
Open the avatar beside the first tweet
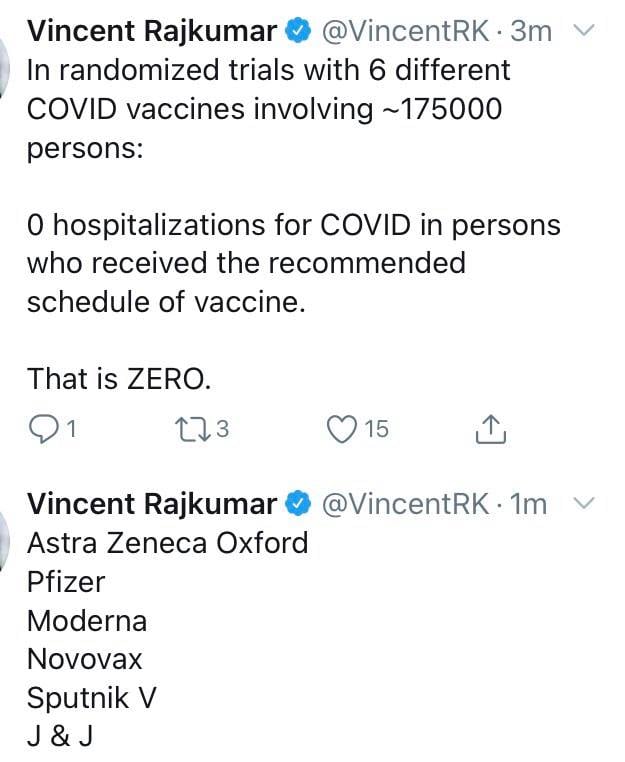click(x=4, y=66)
